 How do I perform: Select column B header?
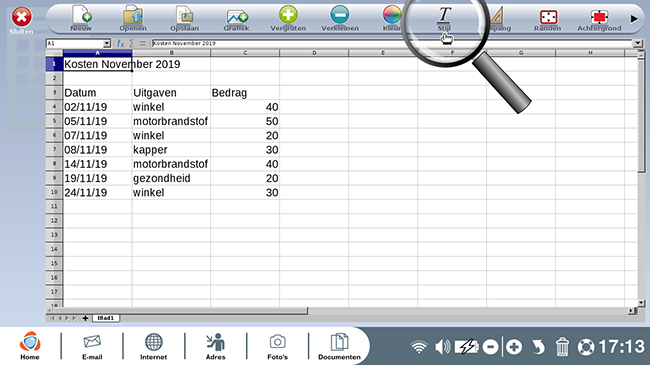coord(171,53)
